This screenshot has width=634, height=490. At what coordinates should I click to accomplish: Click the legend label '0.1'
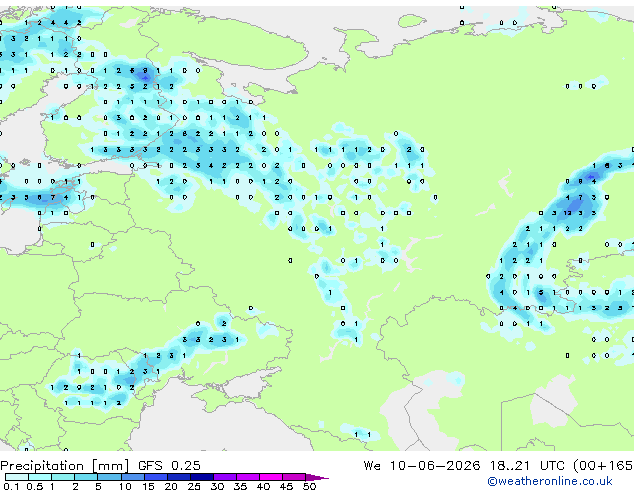pos(11,486)
